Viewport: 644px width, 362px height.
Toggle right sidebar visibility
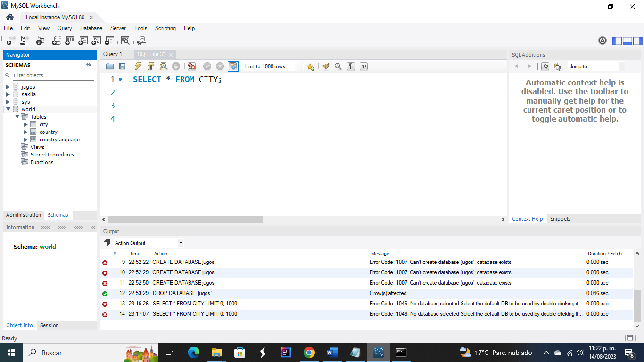638,41
